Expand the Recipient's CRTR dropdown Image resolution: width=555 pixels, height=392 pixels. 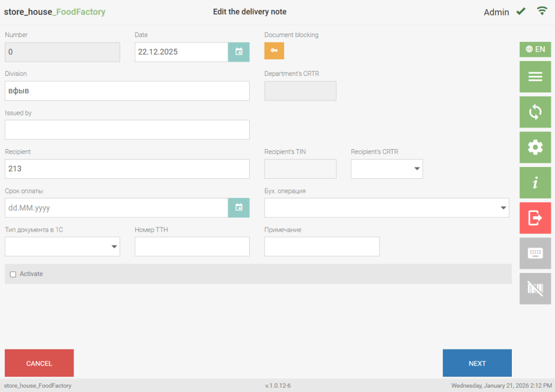(x=387, y=169)
